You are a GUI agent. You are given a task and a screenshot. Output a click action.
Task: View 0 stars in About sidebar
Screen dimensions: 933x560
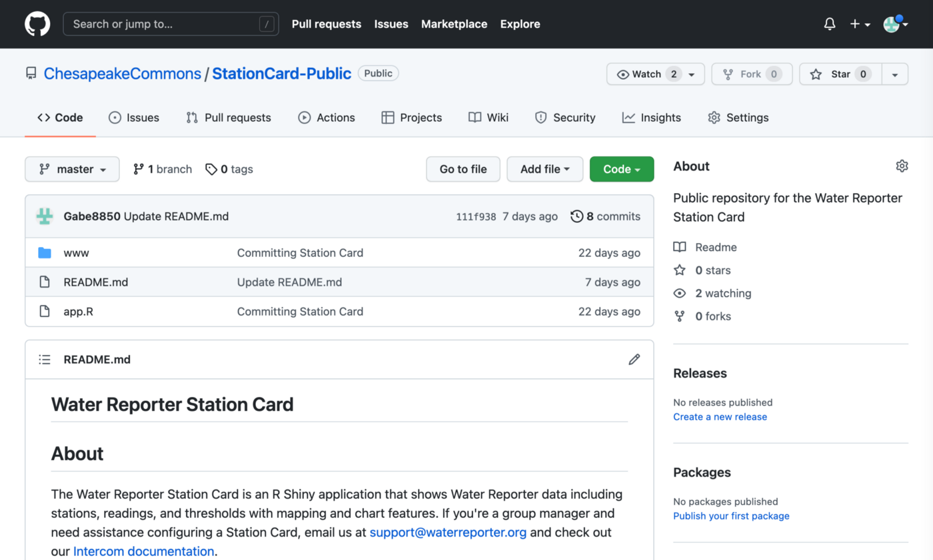[702, 270]
